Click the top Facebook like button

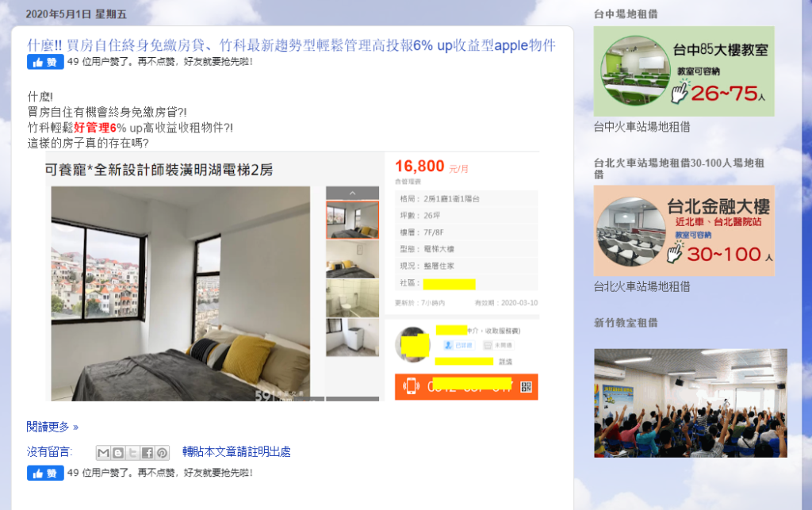pos(45,62)
